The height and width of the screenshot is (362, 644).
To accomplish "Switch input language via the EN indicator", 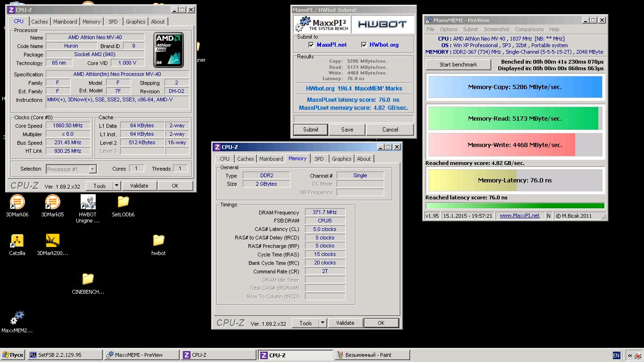I will point(616,355).
